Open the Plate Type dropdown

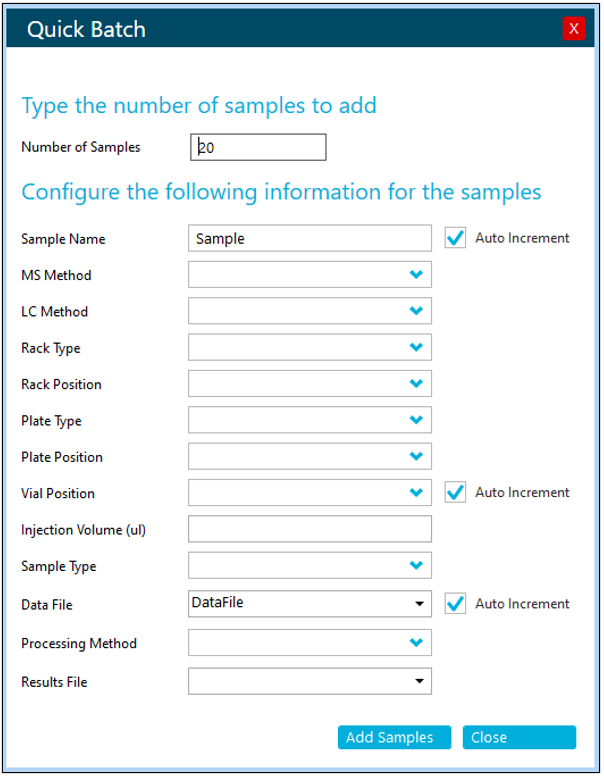(x=416, y=421)
